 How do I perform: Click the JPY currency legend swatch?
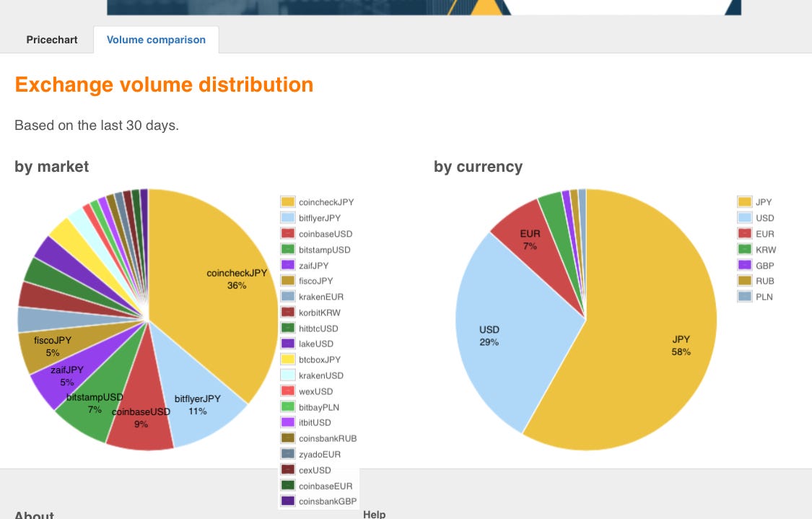click(x=745, y=201)
